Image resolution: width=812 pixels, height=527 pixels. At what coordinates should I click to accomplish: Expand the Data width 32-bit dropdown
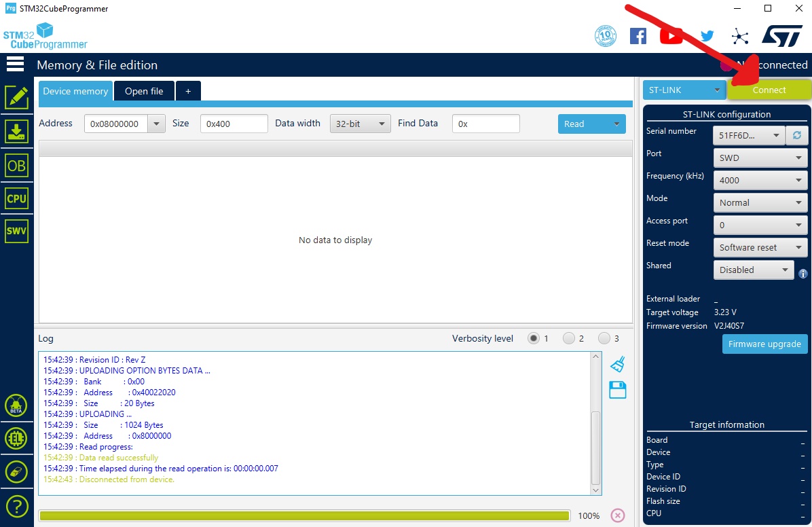click(361, 124)
